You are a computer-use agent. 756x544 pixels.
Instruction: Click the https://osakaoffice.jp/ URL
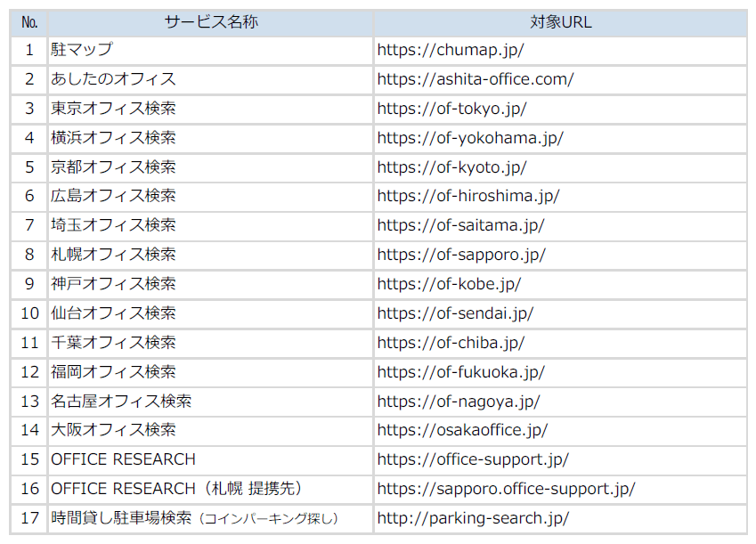462,430
